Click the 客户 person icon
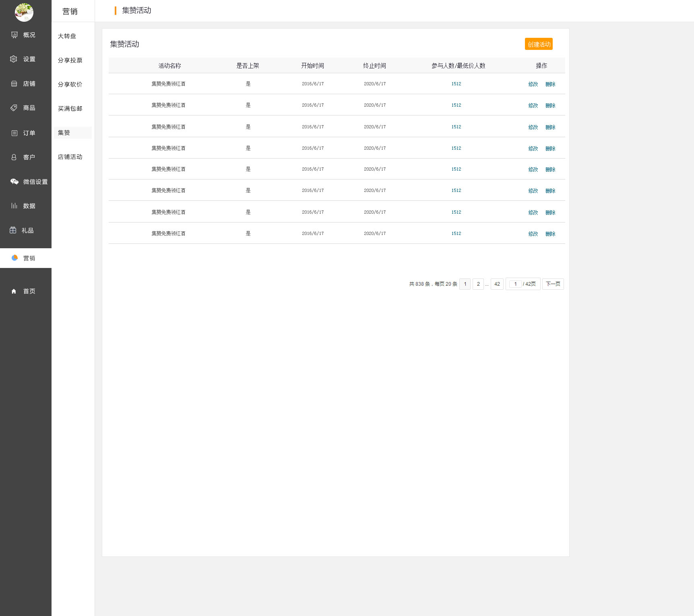The image size is (694, 616). (x=14, y=157)
